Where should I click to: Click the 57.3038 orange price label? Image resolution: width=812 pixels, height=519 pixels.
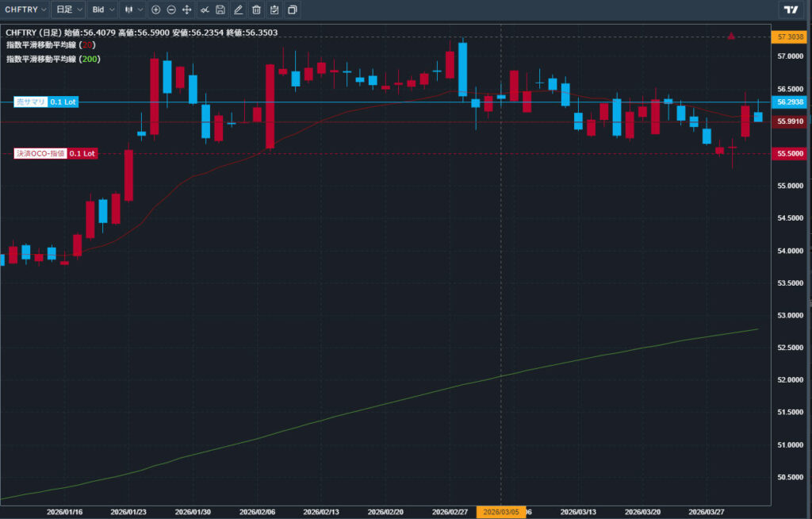[x=791, y=37]
